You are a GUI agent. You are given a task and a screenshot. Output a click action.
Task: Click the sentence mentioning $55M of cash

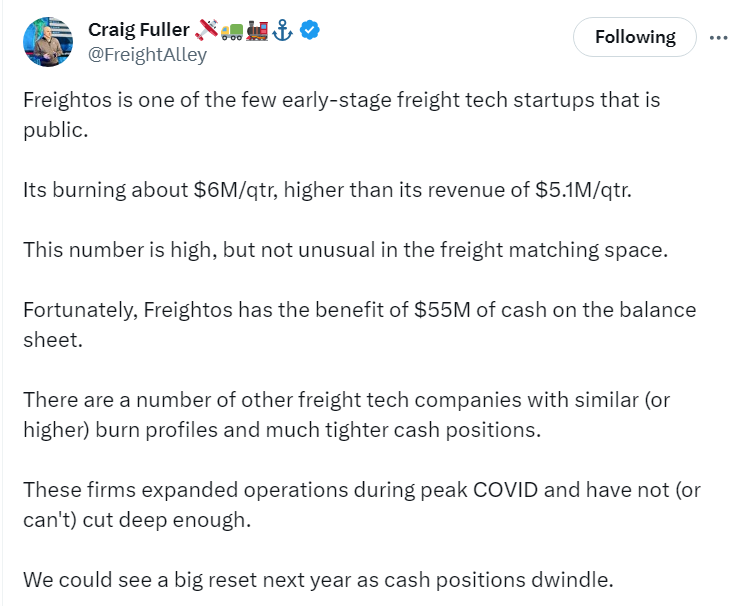(x=360, y=324)
